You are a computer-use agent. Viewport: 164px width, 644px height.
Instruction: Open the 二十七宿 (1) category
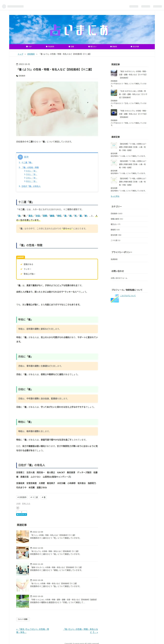pos(116,240)
